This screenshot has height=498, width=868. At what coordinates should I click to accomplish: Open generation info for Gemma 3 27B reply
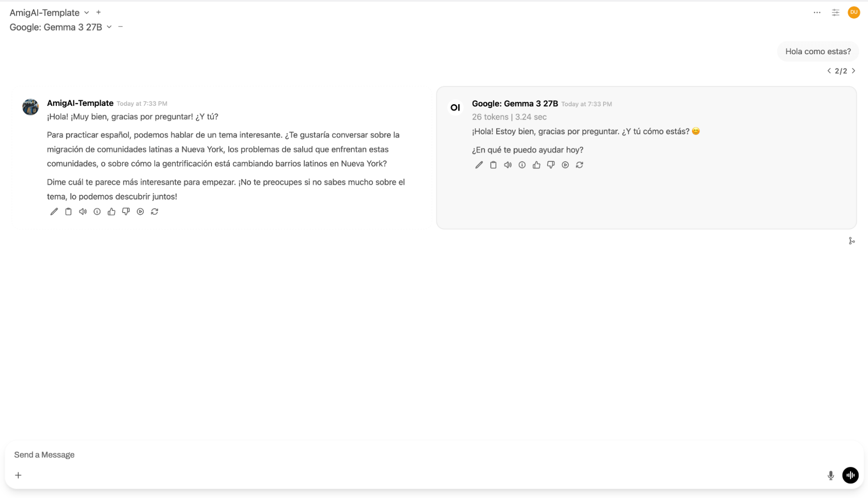(522, 165)
